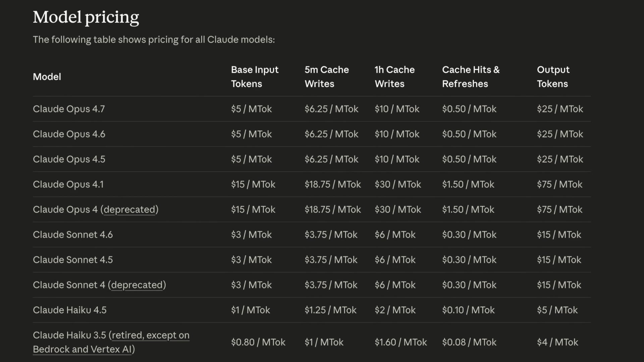Viewport: 644px width, 362px height.
Task: Select Opus 4.6 cache hits $0.50
Action: (x=469, y=134)
